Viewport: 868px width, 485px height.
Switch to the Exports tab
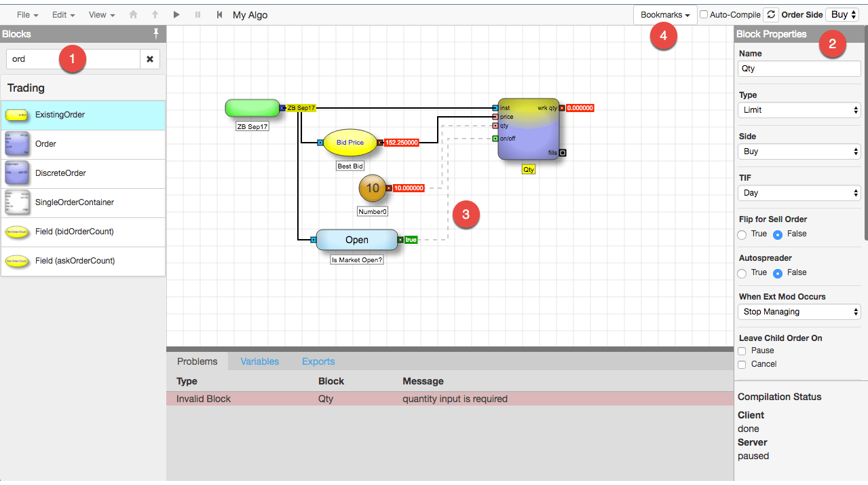[318, 361]
